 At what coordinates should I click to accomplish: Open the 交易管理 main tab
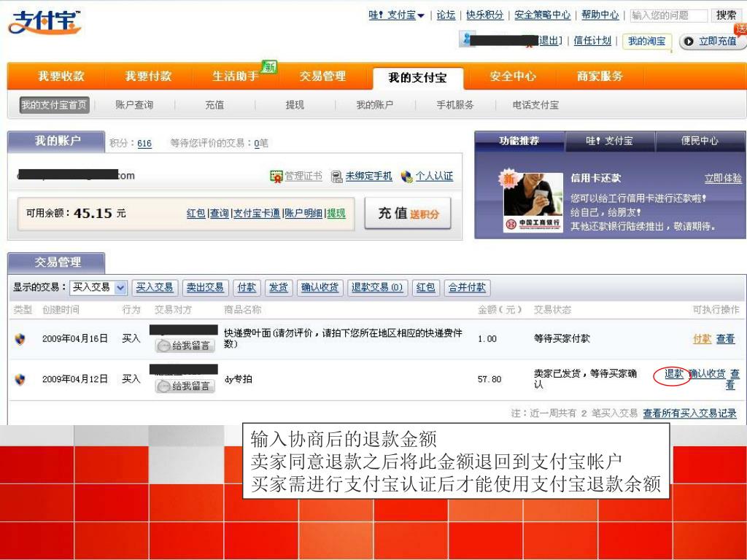[322, 76]
